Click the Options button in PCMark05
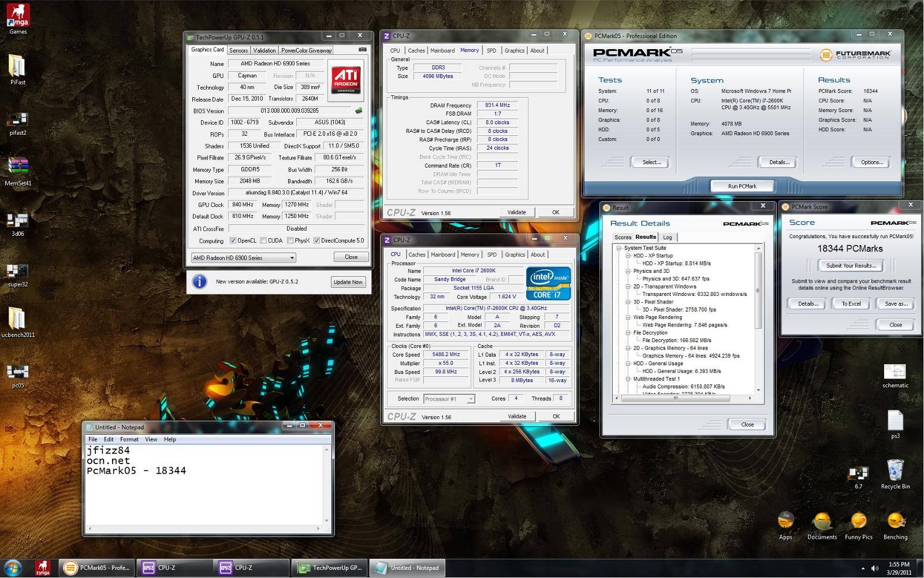Viewport: 924px width, 578px height. (x=872, y=162)
